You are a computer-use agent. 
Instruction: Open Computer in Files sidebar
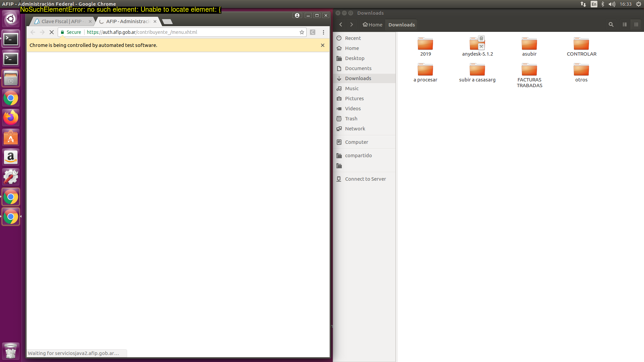click(x=365, y=142)
